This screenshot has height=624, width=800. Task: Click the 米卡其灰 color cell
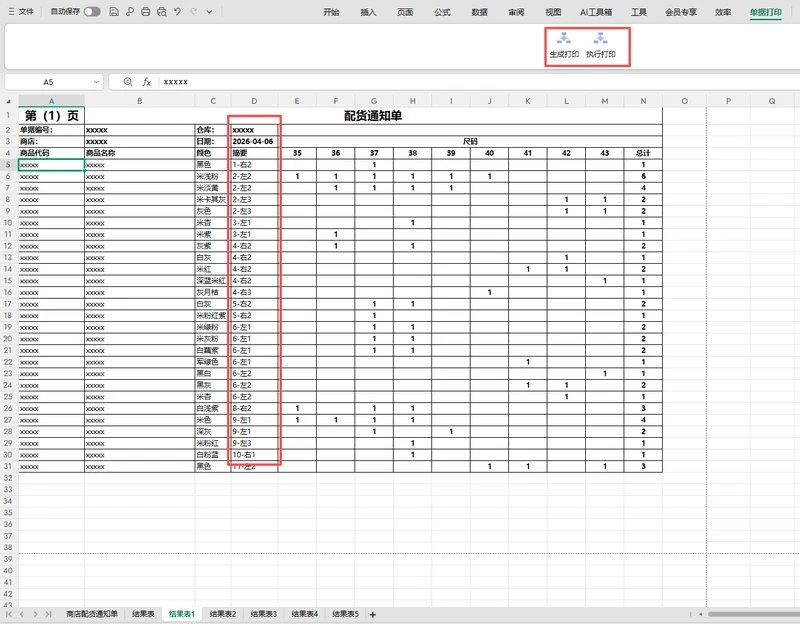213,199
